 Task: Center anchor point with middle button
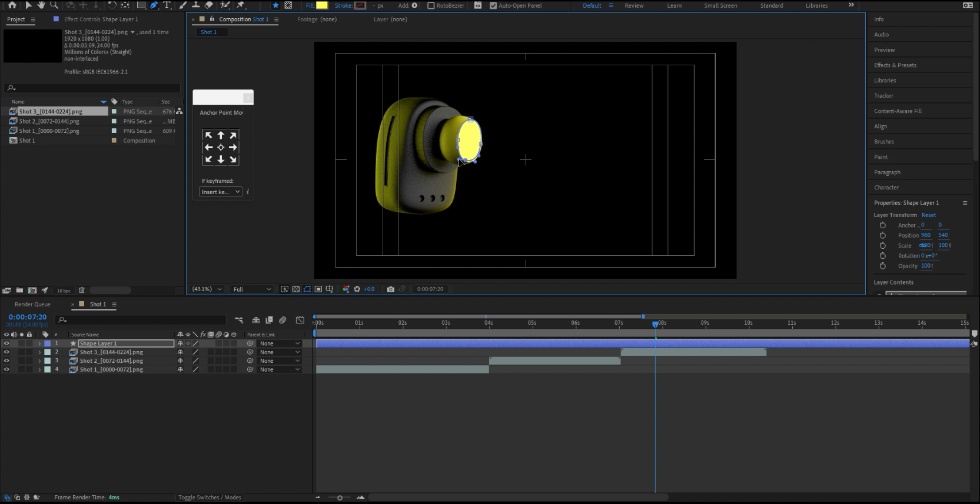point(221,147)
